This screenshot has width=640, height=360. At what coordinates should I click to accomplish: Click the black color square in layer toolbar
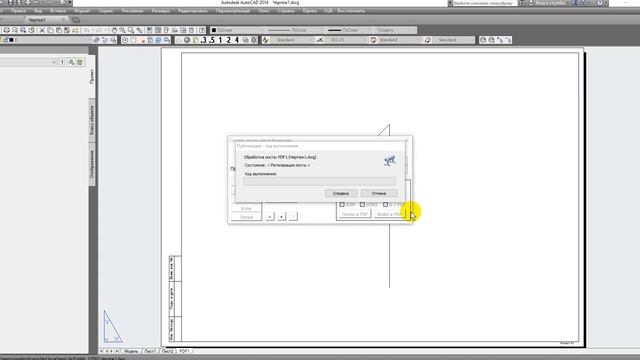[11, 40]
